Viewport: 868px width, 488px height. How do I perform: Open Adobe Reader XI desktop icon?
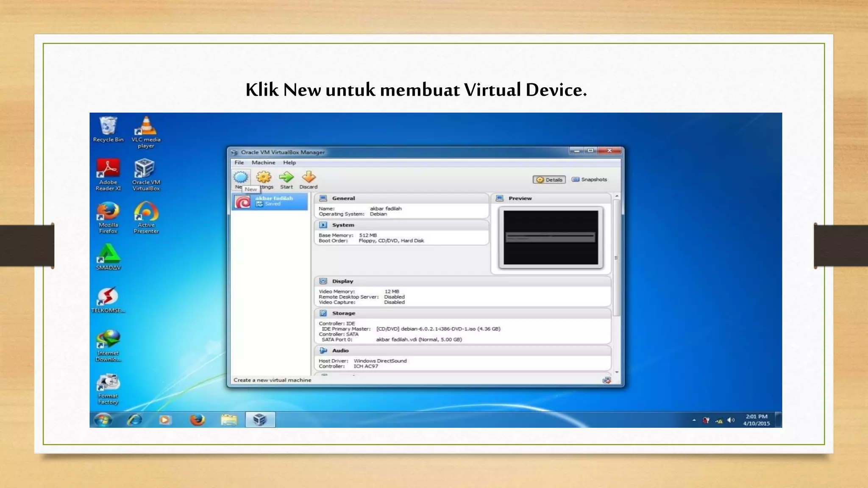[108, 175]
